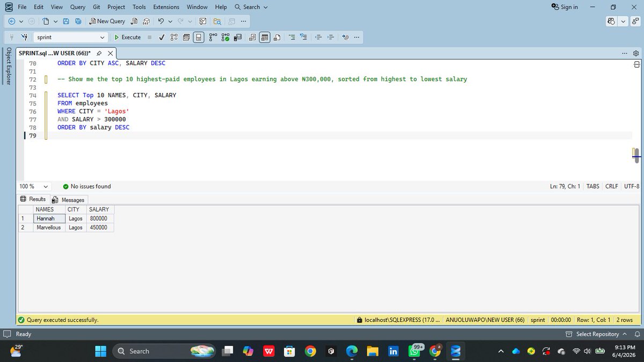
Task: Click the Windows Start button
Action: click(x=101, y=351)
